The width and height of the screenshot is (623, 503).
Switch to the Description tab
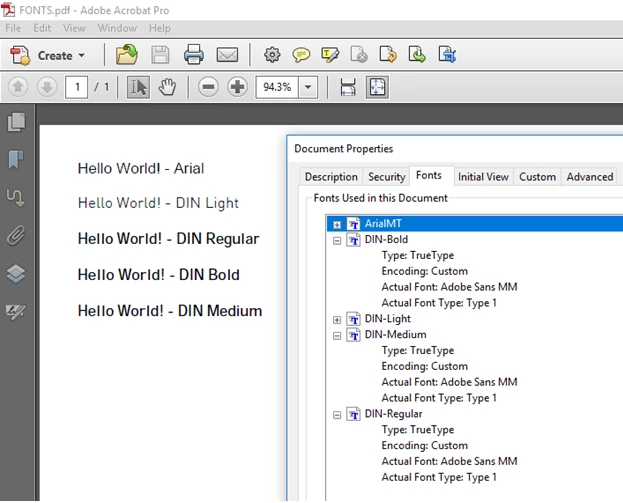[331, 177]
